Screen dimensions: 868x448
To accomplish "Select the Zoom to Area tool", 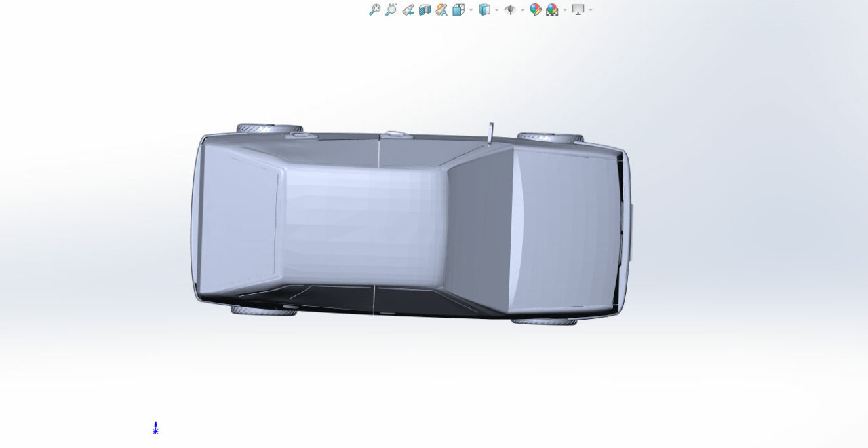I will pos(391,10).
